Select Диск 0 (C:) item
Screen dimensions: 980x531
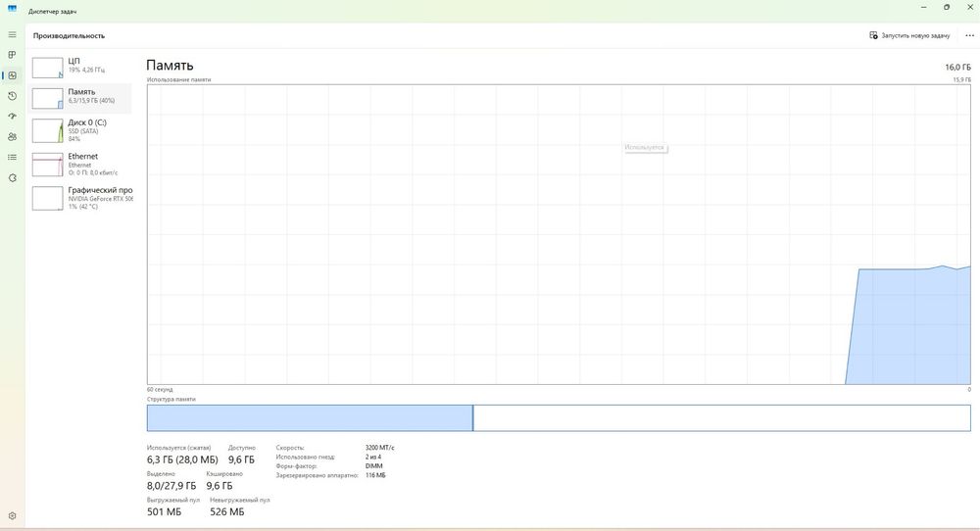click(x=80, y=130)
